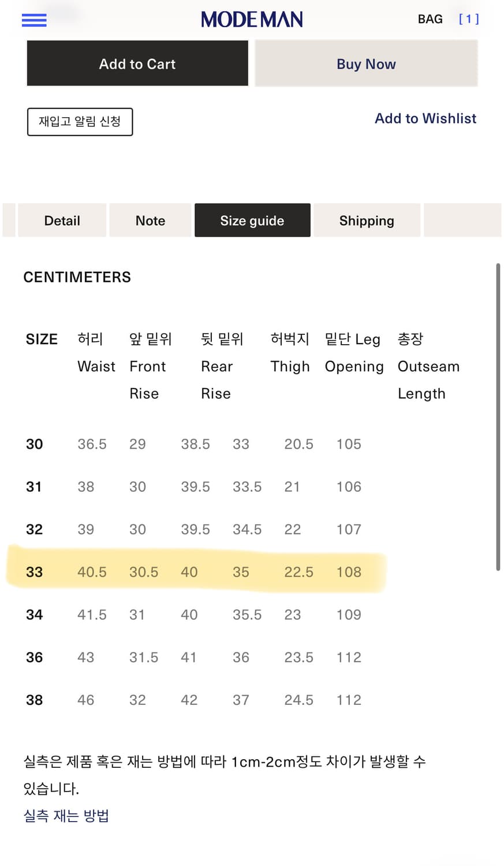The height and width of the screenshot is (866, 504).
Task: Select the Size guide tab
Action: [x=252, y=220]
